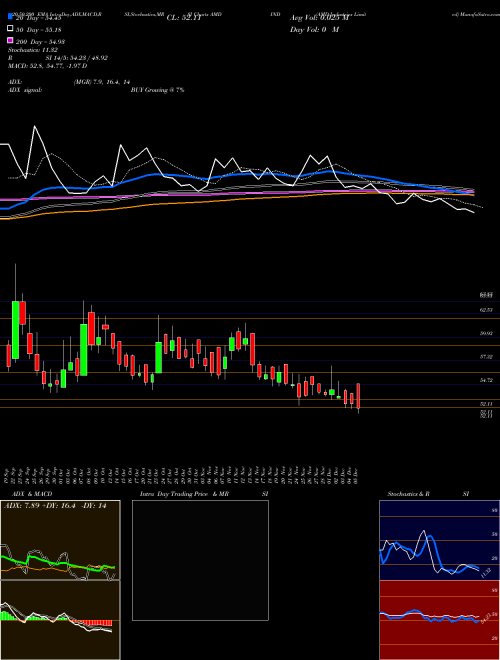This screenshot has width=500, height=660.
Task: Open the MACD histogram mini chart
Action: pos(60,620)
